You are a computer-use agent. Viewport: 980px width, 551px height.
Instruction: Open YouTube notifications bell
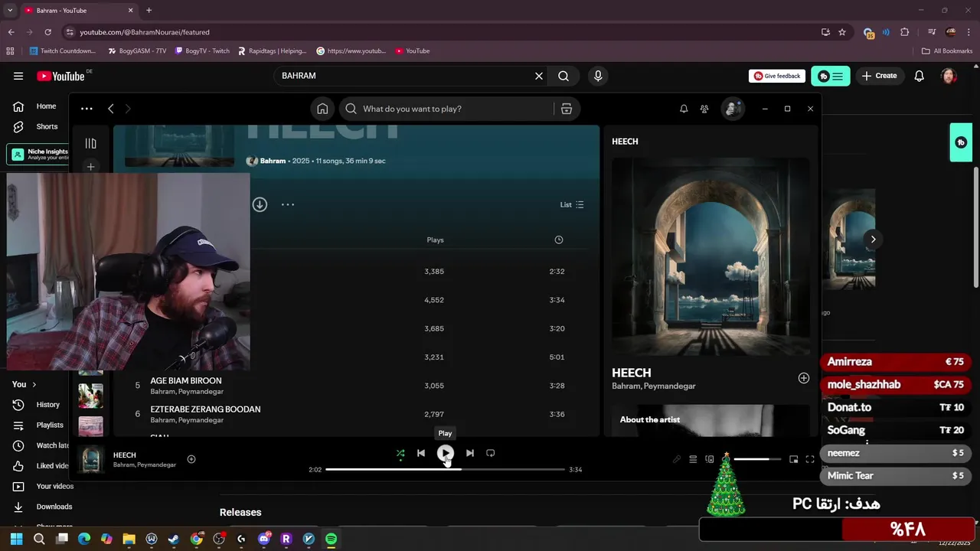tap(920, 76)
